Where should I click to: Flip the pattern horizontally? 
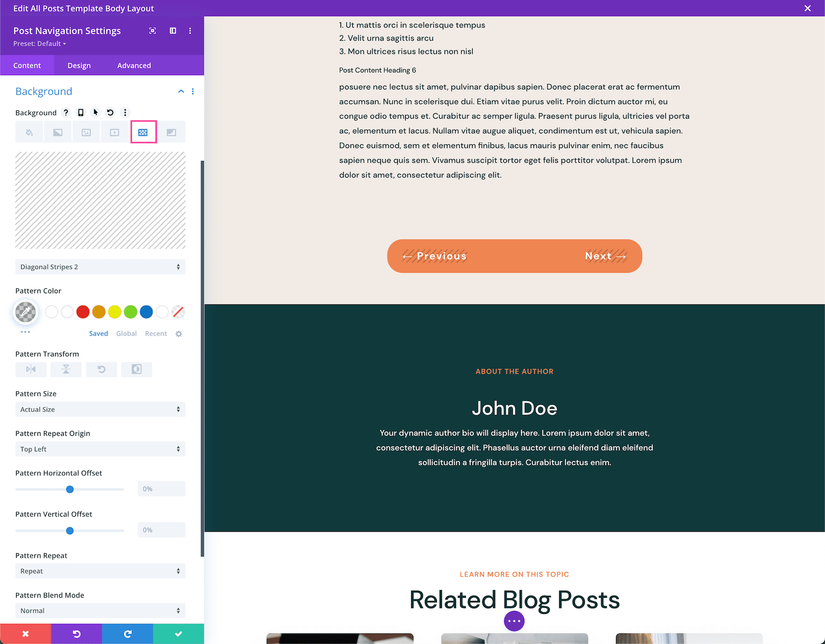[31, 369]
